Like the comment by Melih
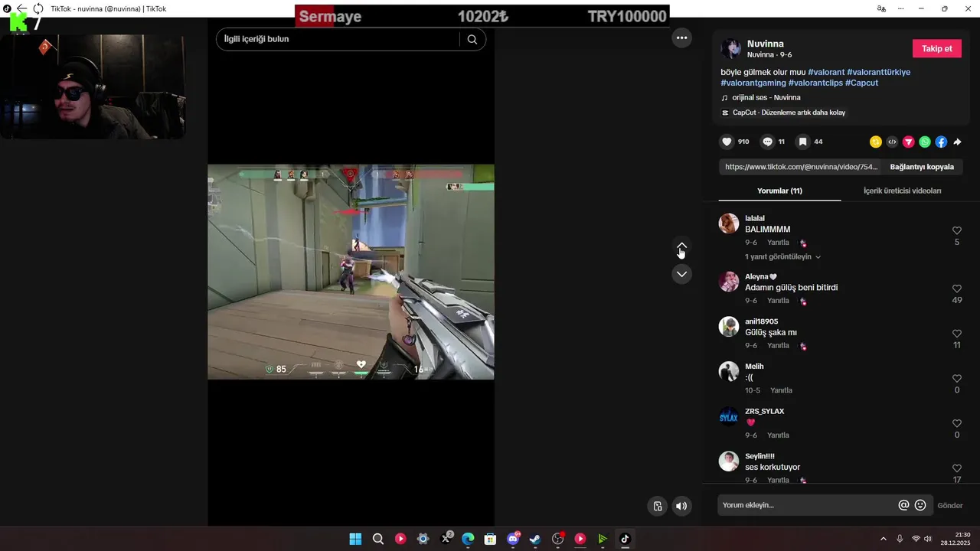 (957, 378)
